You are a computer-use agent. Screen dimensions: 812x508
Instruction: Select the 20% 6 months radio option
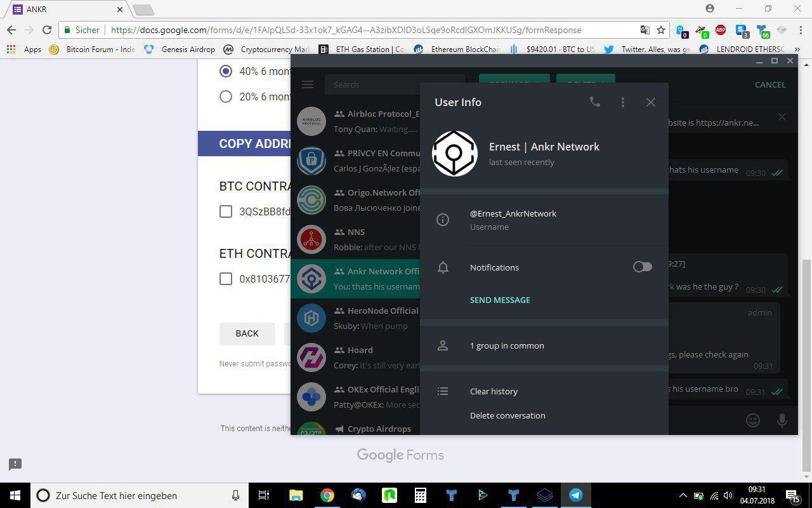coord(225,97)
